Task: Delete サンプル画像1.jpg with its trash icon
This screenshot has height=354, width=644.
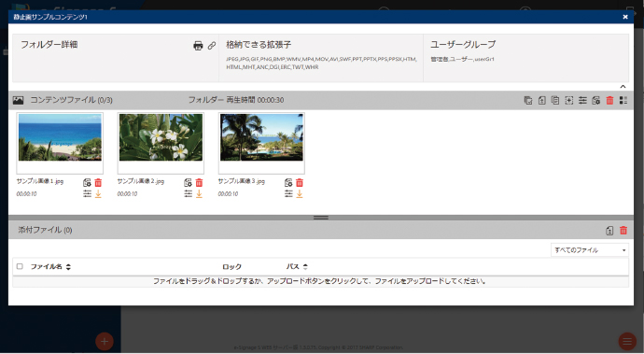Action: coord(98,183)
